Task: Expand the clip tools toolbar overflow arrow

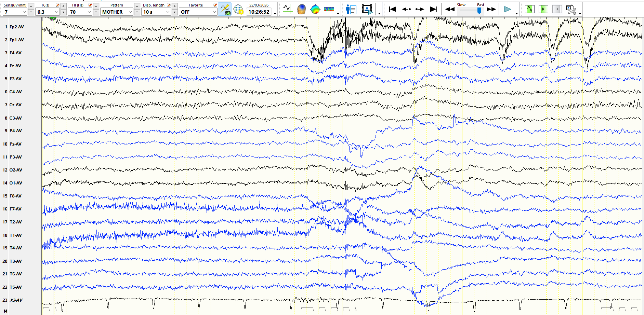Action: tap(580, 14)
